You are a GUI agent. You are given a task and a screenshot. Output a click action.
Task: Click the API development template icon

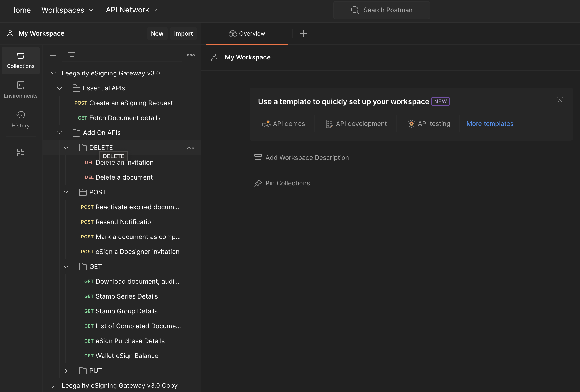pyautogui.click(x=330, y=124)
